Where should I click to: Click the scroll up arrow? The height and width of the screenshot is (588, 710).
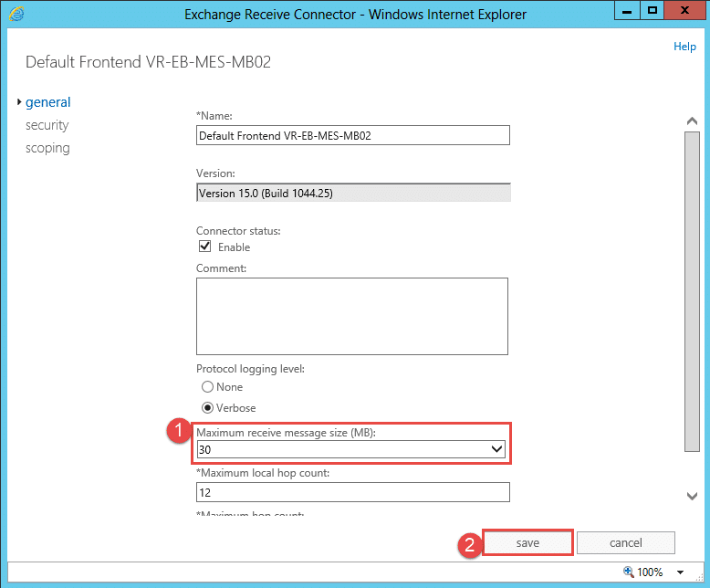pos(692,121)
